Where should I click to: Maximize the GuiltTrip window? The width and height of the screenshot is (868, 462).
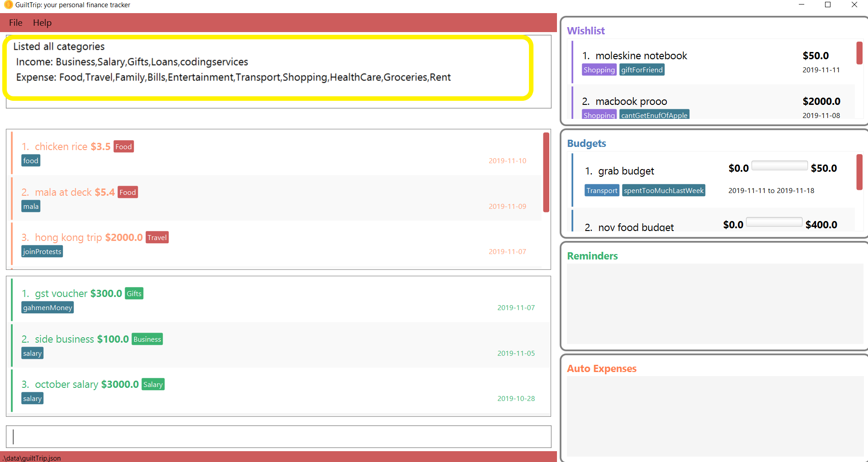pos(828,5)
